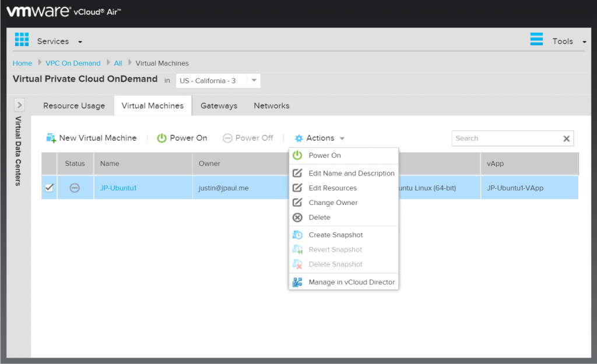Click the powered-off status icon for JP-Ubuntu1
The height and width of the screenshot is (364, 597).
point(75,188)
